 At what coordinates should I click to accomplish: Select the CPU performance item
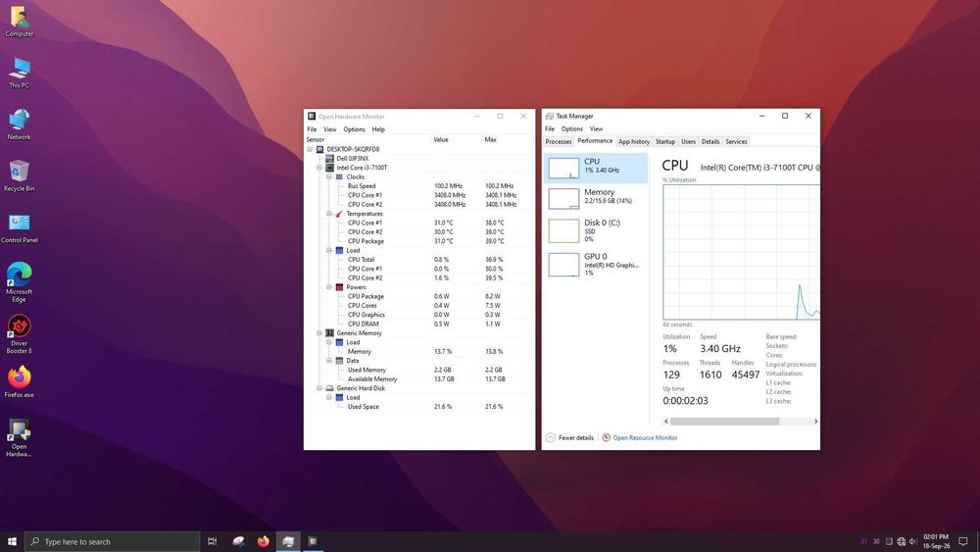595,168
